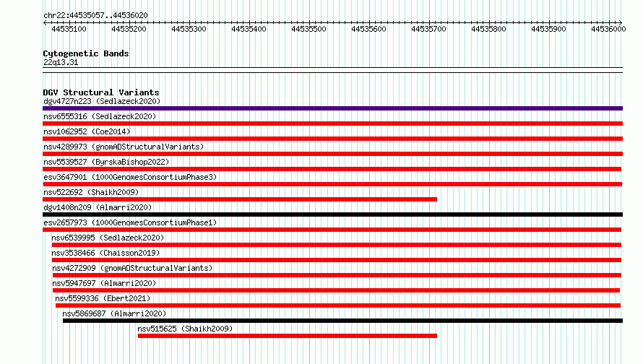Click the red esv2657973 variant bar
Screen dimensions: 643x364
(x=332, y=230)
